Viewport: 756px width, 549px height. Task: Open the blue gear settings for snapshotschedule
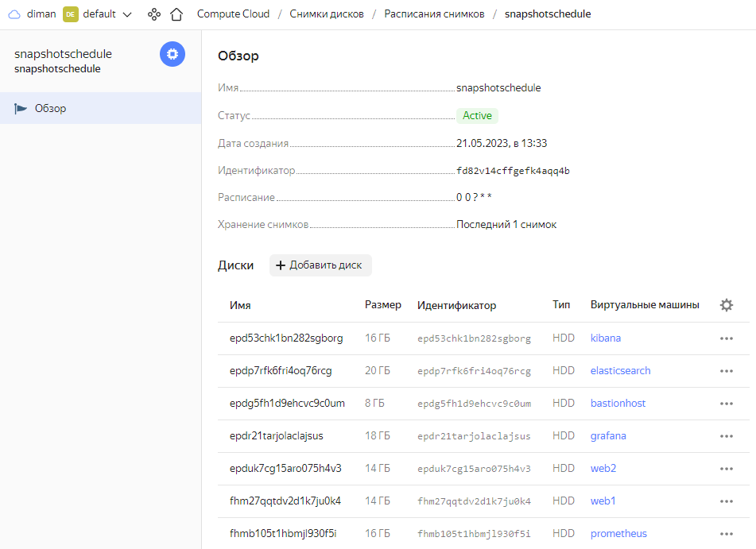173,54
